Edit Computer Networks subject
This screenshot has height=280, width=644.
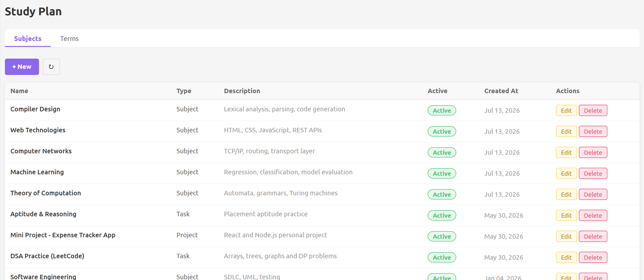[x=566, y=152]
